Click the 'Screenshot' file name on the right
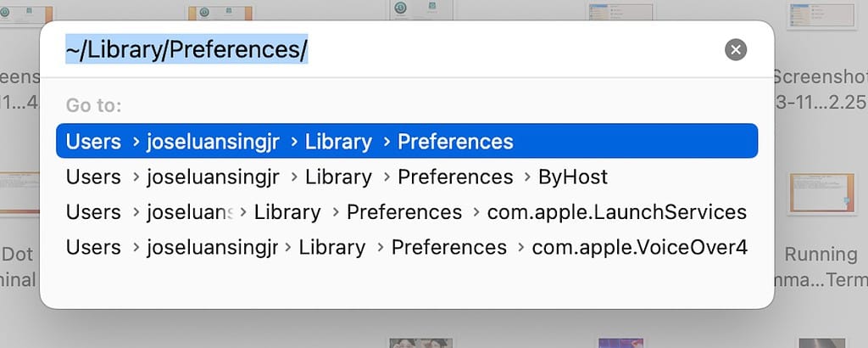Screen dimensions: 868x348 click(821, 77)
